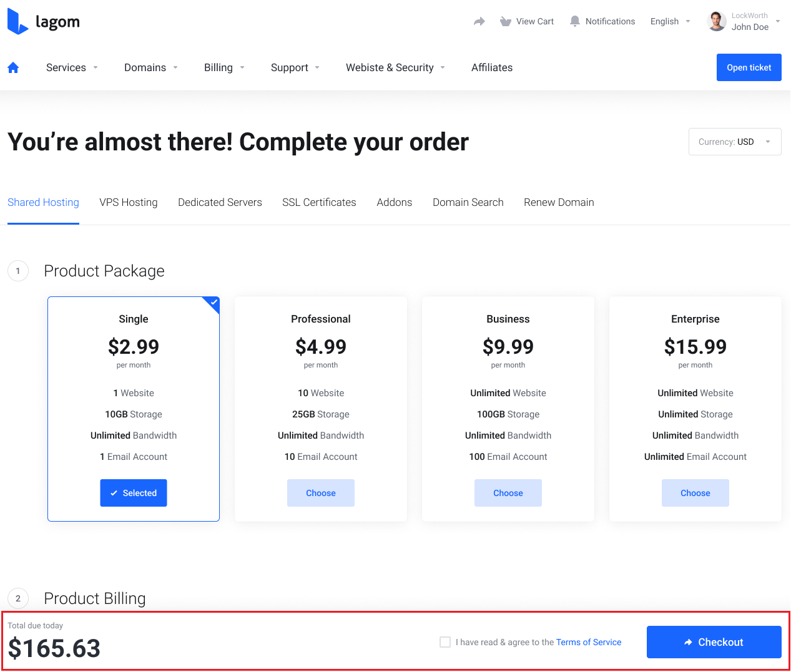Click the notifications bell icon
The image size is (791, 672).
point(575,21)
